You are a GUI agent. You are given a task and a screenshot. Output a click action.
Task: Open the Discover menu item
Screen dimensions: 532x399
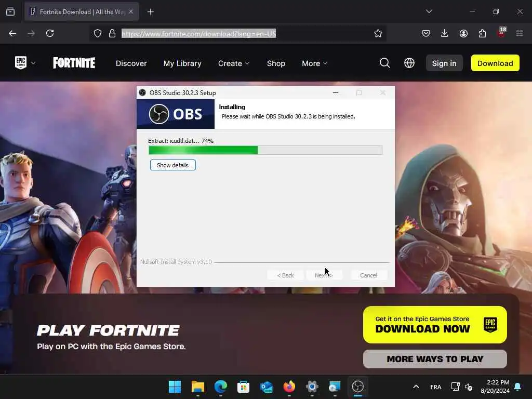[131, 63]
